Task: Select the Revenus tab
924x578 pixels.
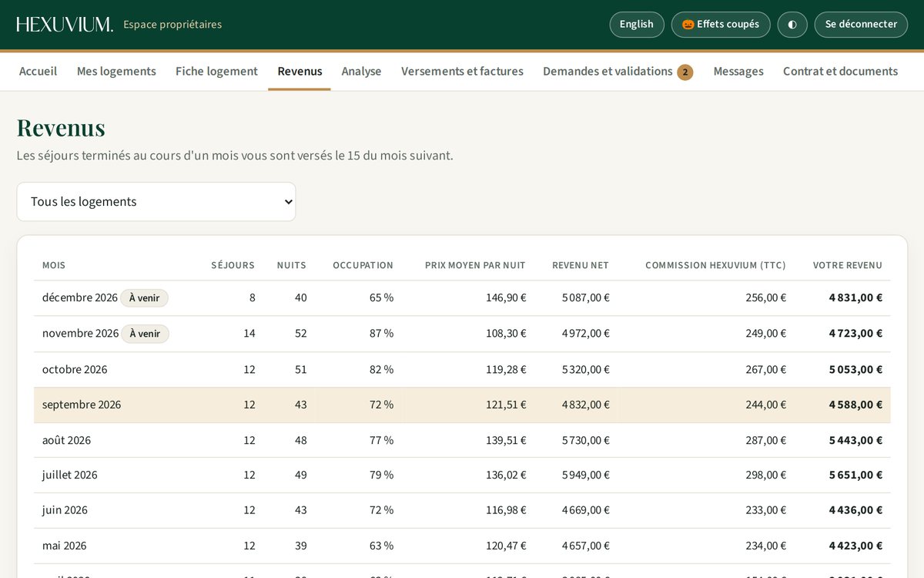Action: click(x=300, y=72)
